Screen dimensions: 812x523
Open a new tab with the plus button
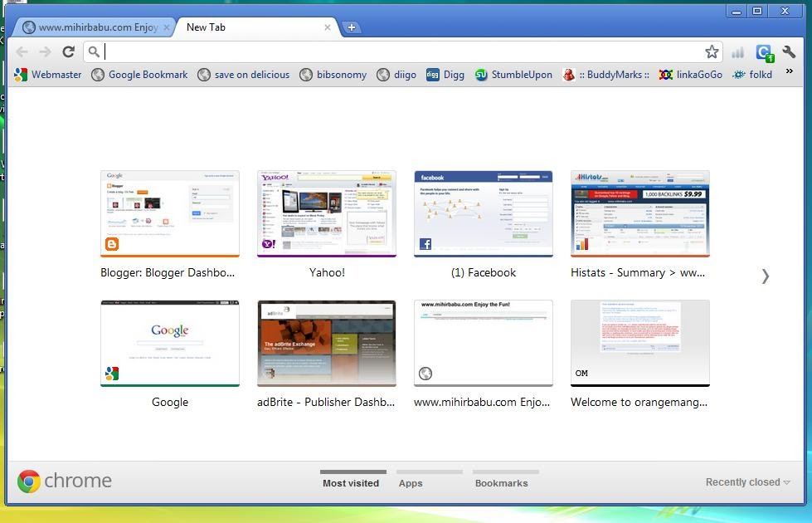[x=351, y=27]
